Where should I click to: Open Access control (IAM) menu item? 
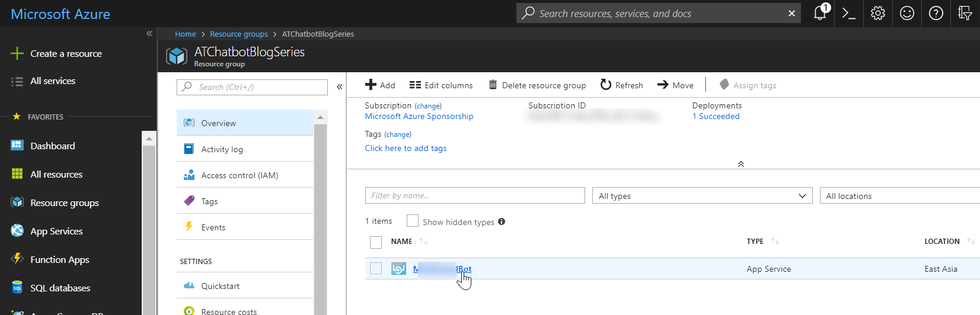245,175
